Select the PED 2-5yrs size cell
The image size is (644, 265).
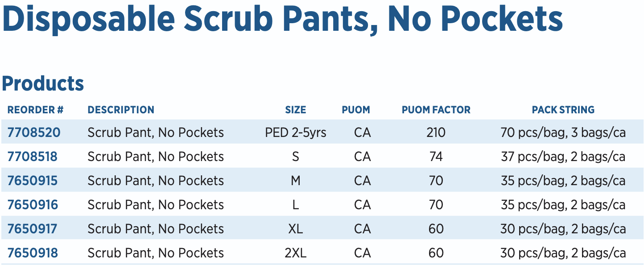296,132
